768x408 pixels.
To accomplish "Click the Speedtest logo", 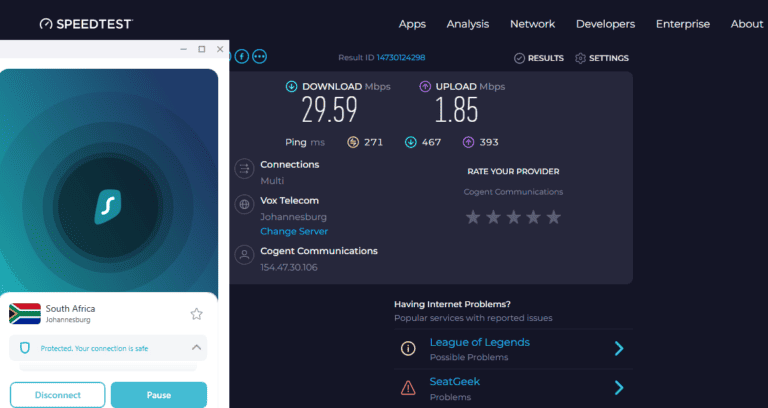I will pyautogui.click(x=86, y=23).
